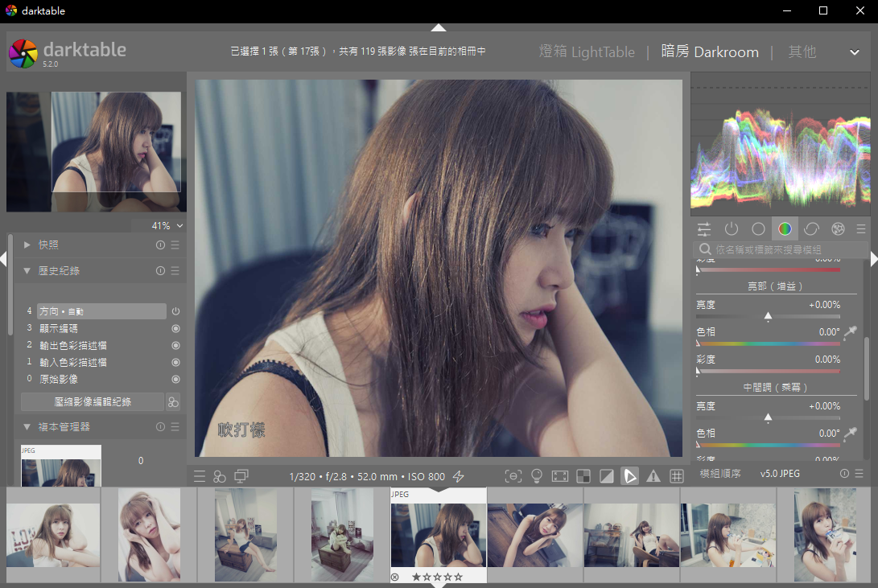878x588 pixels.
Task: Switch to 燈箱 LightTable view
Action: tap(587, 52)
